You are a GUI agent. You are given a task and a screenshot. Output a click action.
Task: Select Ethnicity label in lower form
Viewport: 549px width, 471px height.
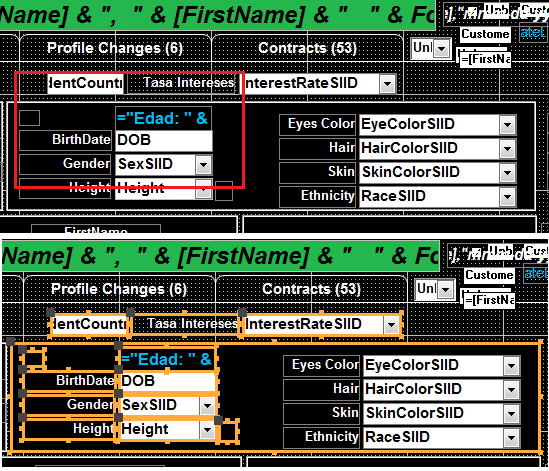[x=321, y=437]
